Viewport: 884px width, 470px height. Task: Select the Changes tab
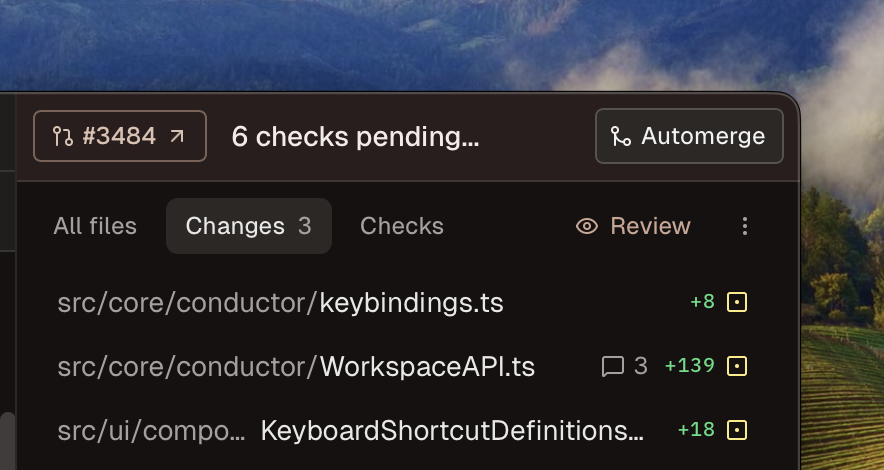tap(248, 227)
